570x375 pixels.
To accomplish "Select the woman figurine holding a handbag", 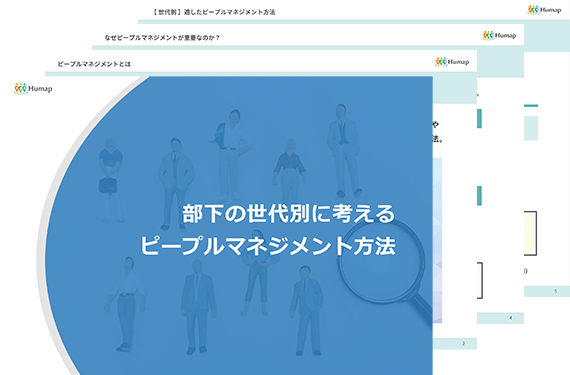I will click(110, 179).
